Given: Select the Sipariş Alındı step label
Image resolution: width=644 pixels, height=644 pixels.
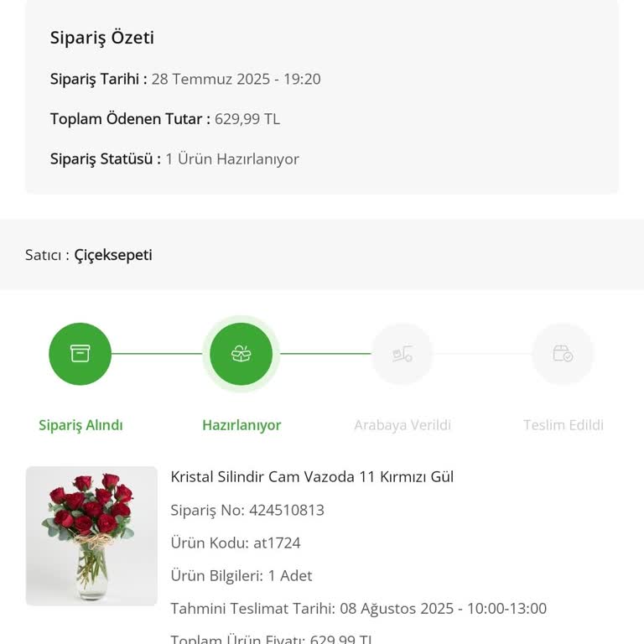Looking at the screenshot, I should pyautogui.click(x=80, y=425).
